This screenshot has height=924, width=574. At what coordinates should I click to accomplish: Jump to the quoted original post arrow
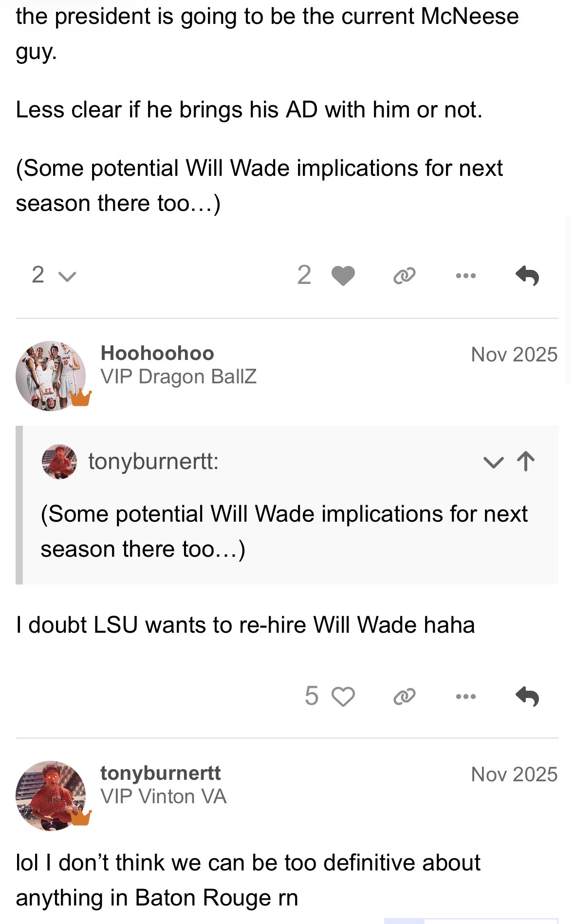coord(526,461)
